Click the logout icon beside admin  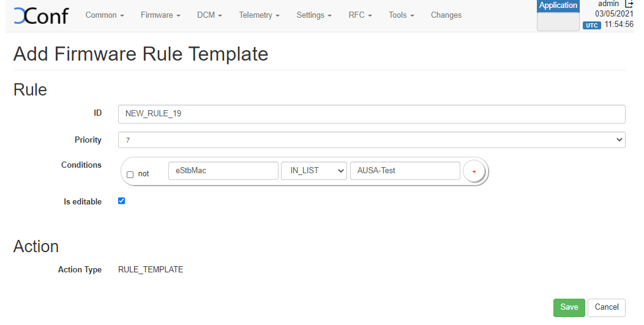pos(629,4)
